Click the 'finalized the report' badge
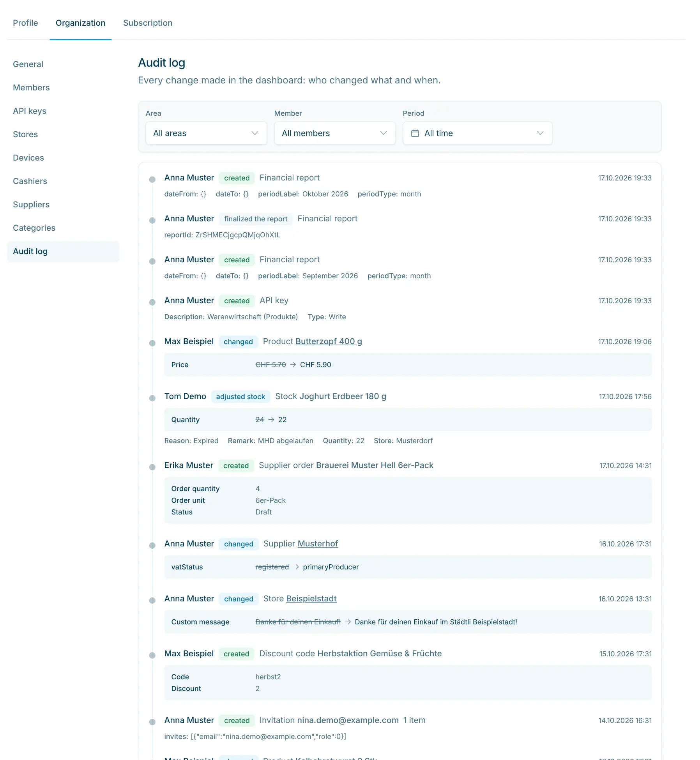This screenshot has width=700, height=760. click(256, 219)
